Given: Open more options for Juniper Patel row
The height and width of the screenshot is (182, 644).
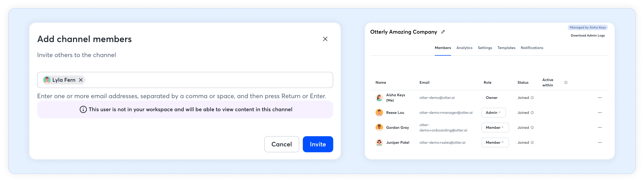Looking at the screenshot, I should 600,142.
